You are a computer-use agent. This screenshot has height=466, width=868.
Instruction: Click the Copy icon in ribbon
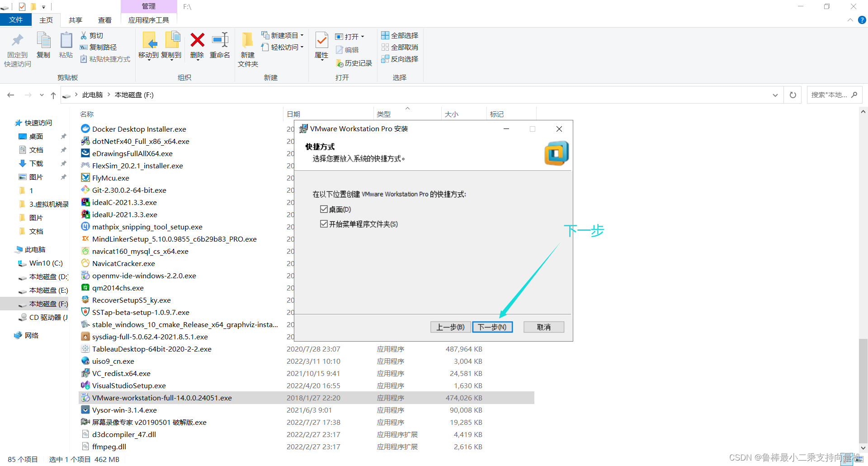43,41
